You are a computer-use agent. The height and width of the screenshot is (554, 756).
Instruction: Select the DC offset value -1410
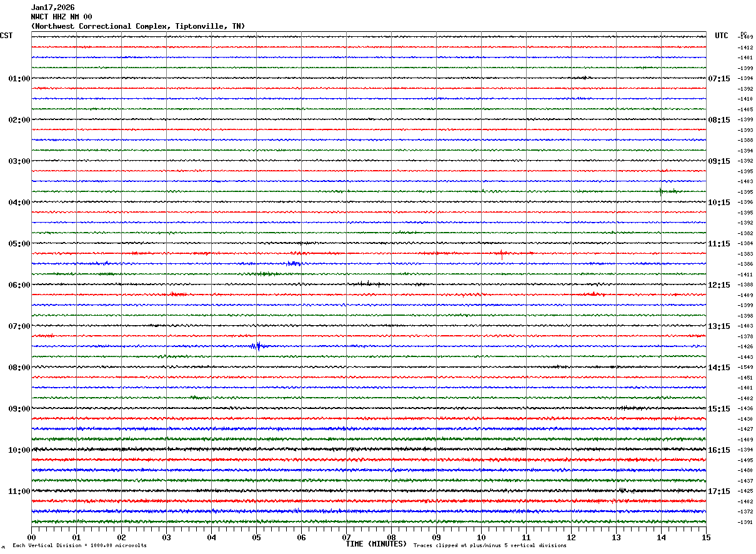pyautogui.click(x=745, y=99)
